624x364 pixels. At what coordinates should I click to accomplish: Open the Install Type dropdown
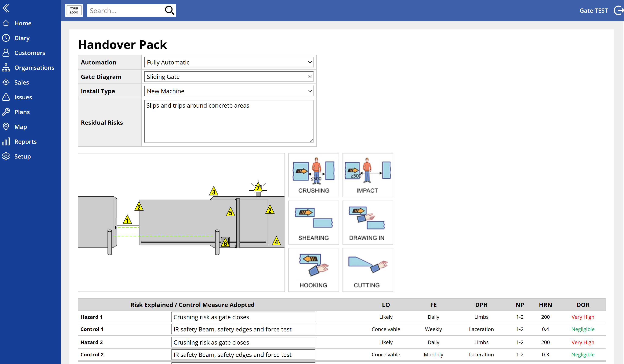coord(229,91)
